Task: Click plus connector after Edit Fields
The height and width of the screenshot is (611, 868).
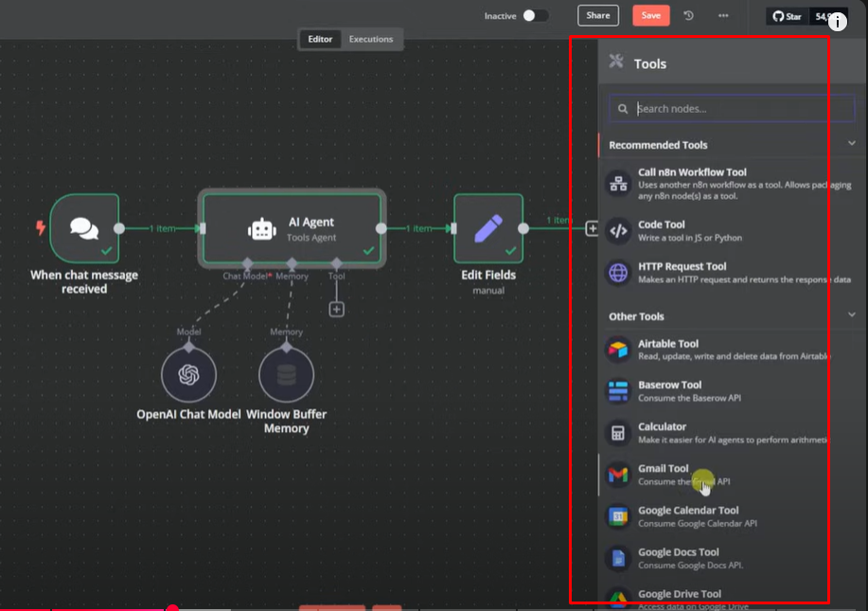Action: [592, 228]
